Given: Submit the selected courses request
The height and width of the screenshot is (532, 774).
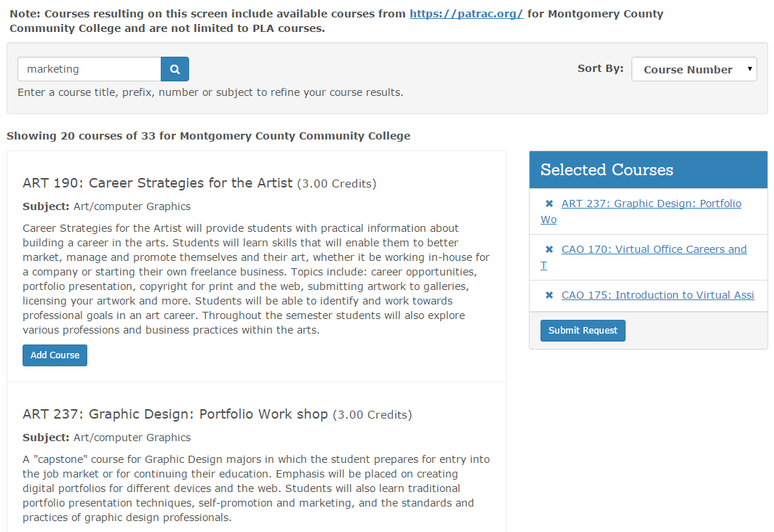Looking at the screenshot, I should point(583,330).
